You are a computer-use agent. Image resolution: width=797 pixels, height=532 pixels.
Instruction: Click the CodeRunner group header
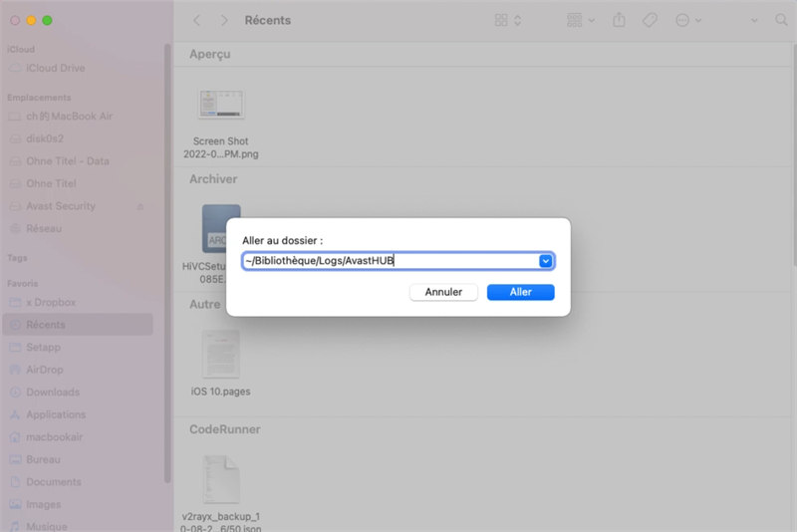click(225, 429)
